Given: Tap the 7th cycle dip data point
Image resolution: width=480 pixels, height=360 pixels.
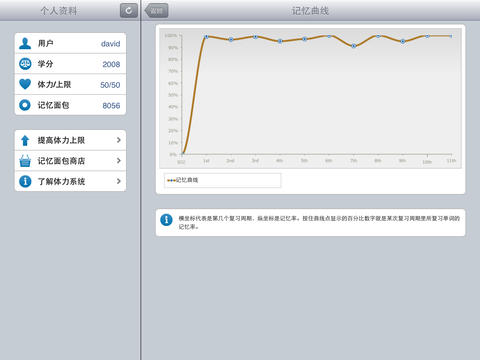Looking at the screenshot, I should pos(354,46).
